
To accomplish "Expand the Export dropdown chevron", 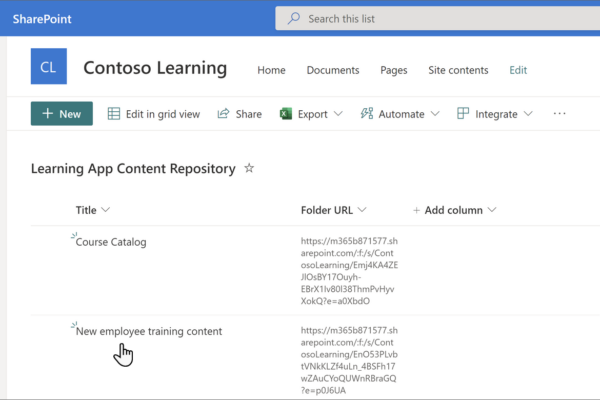I will click(338, 114).
